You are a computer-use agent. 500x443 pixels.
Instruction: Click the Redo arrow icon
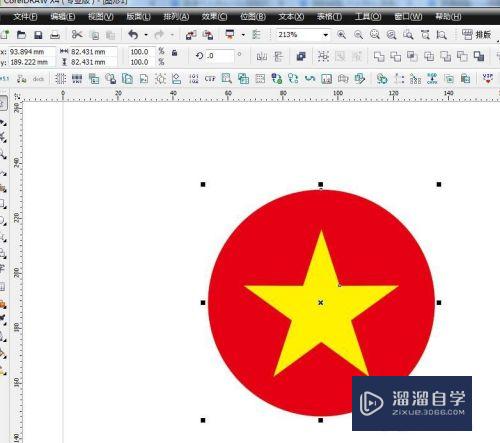click(x=159, y=35)
